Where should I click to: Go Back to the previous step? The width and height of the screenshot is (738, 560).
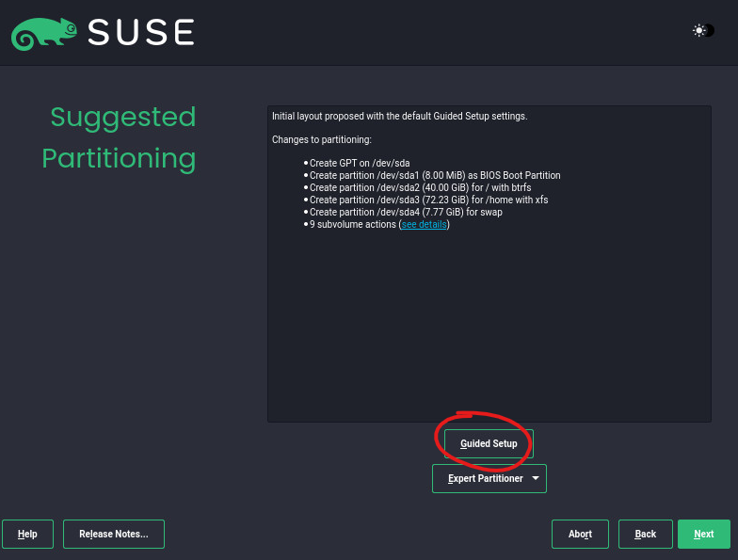tap(646, 535)
